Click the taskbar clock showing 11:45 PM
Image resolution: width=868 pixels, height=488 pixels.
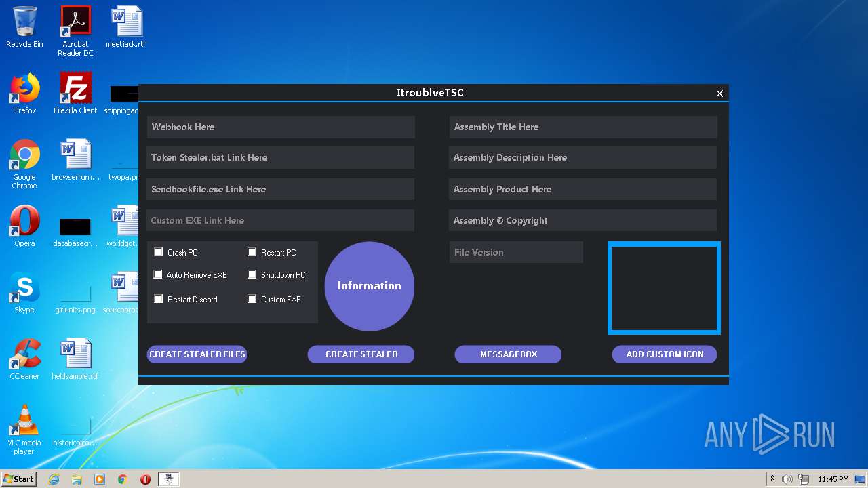click(833, 479)
